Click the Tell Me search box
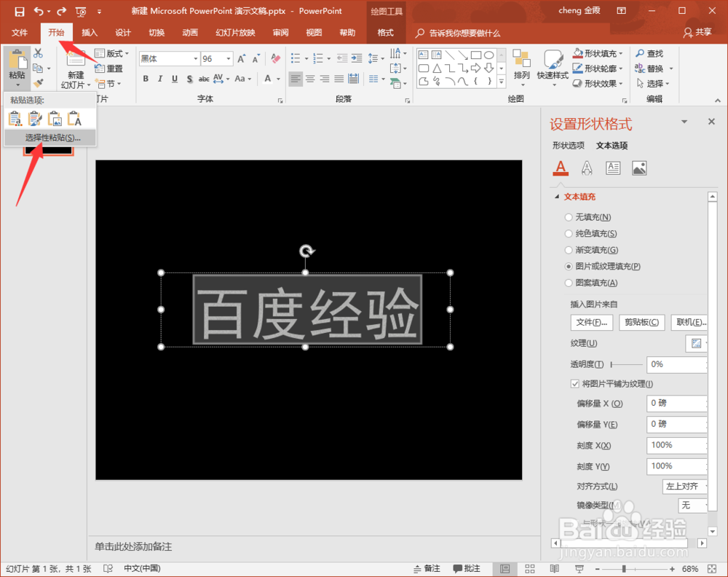The image size is (728, 577). coord(458,33)
